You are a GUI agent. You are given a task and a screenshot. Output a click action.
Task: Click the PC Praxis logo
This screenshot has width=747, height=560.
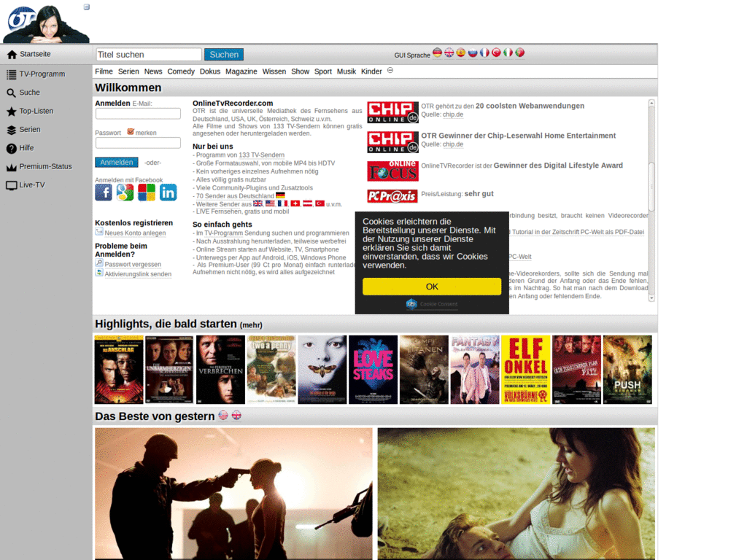click(392, 196)
